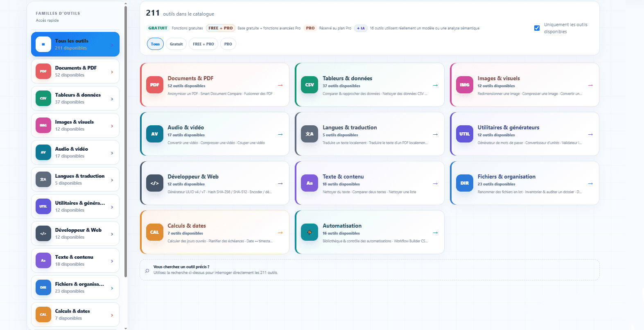Select the 'Tous' filter pill
Image resolution: width=644 pixels, height=330 pixels.
[x=155, y=44]
